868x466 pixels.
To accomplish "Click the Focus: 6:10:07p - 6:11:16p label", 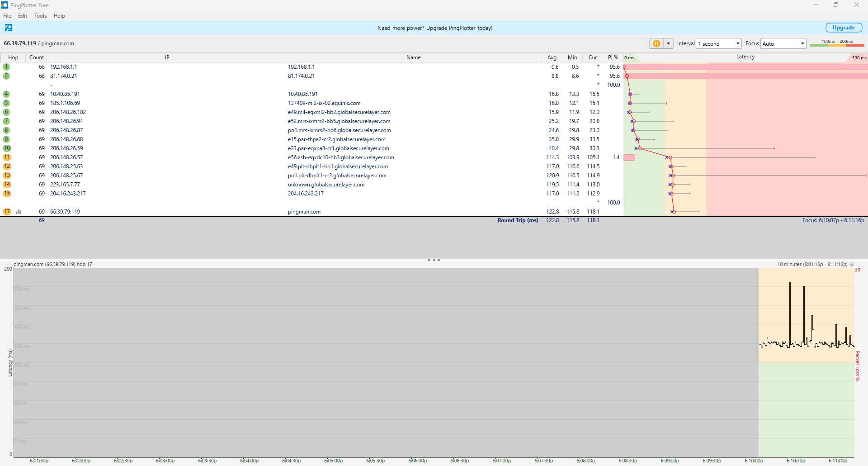I will 833,220.
